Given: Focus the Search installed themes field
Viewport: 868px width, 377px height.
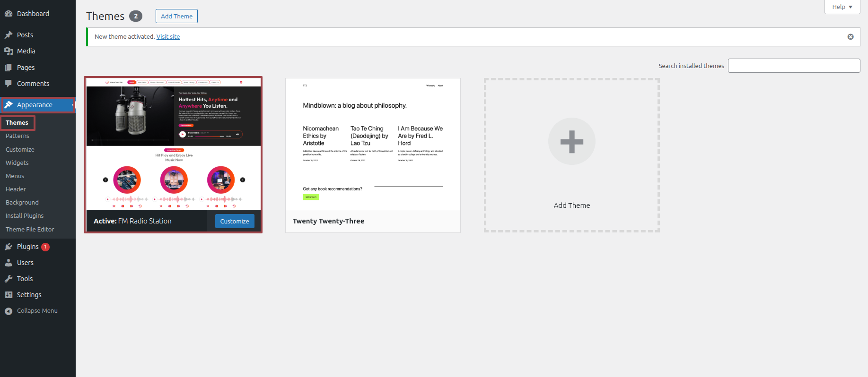Looking at the screenshot, I should tap(794, 66).
